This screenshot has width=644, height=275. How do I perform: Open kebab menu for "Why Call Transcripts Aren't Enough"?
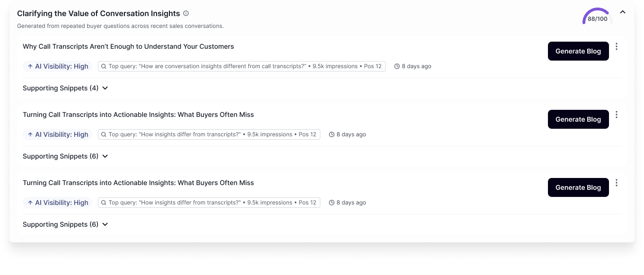(x=616, y=46)
